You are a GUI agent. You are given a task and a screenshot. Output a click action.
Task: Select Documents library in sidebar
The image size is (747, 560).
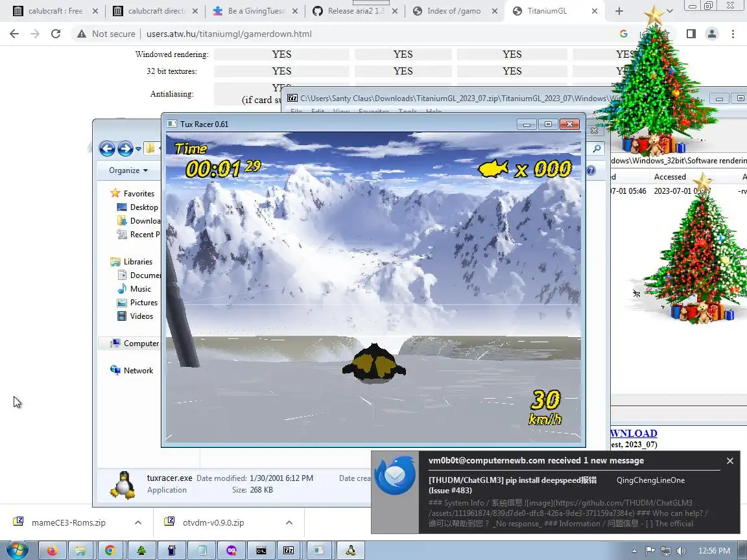pyautogui.click(x=139, y=275)
